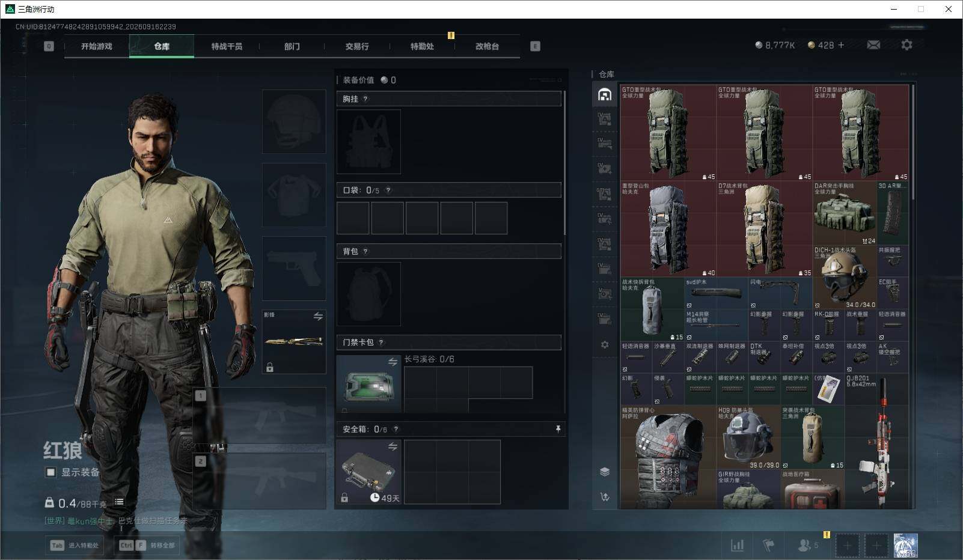
Task: Open the 特勤处 tab
Action: pos(422,46)
